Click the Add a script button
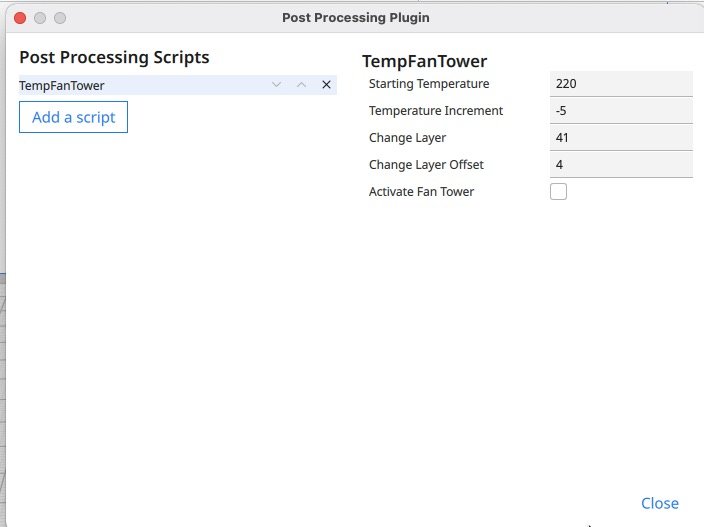Image resolution: width=704 pixels, height=527 pixels. [73, 117]
